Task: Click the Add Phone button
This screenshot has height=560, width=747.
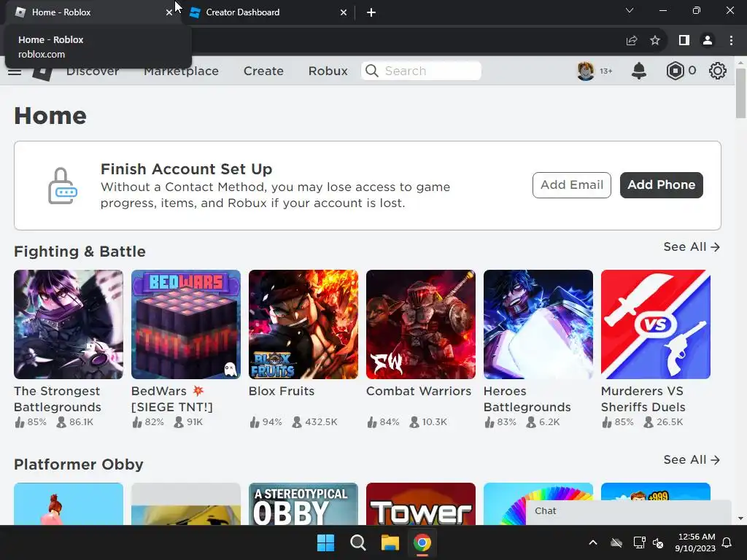Action: (x=661, y=184)
